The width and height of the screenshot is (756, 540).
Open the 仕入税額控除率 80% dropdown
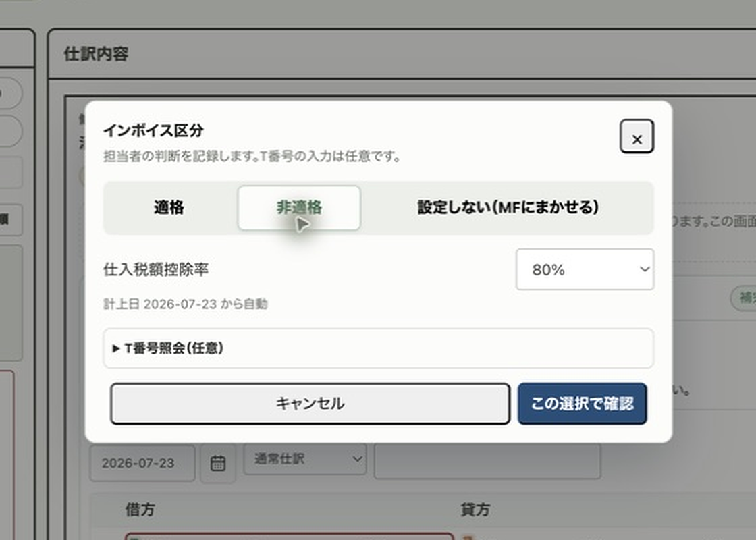585,269
